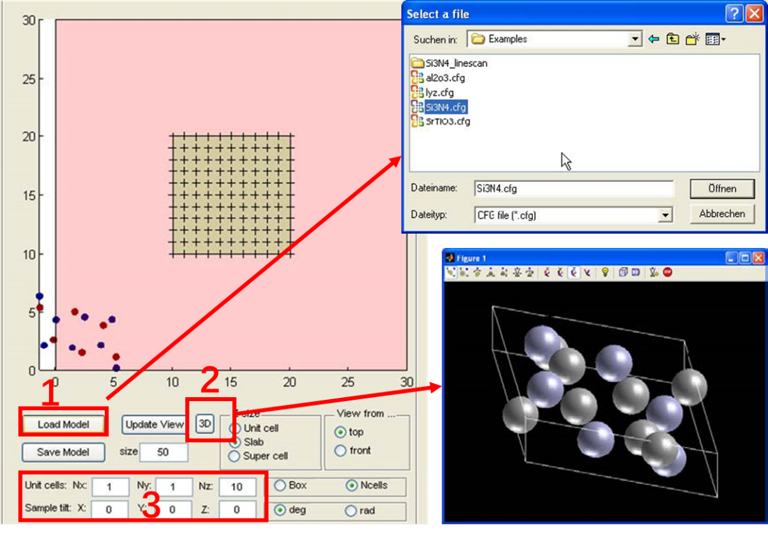Click the size field showing 50
This screenshot has height=549, width=768.
pyautogui.click(x=164, y=452)
